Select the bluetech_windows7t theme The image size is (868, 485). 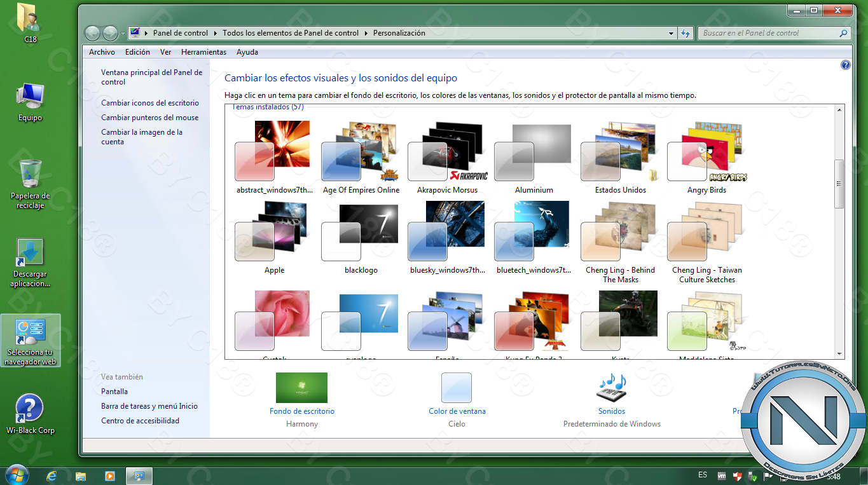click(534, 238)
